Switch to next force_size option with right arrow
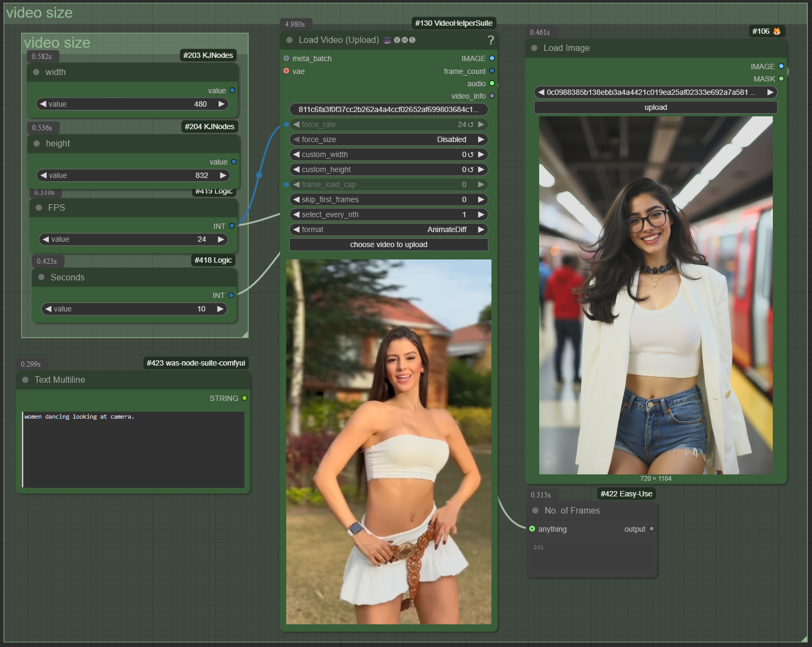The image size is (812, 647). pyautogui.click(x=481, y=139)
